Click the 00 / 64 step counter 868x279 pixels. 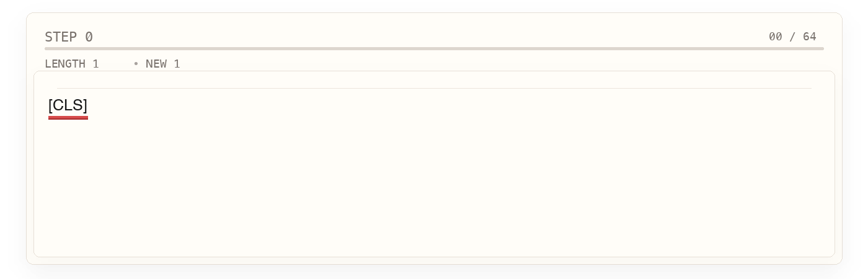(x=792, y=37)
